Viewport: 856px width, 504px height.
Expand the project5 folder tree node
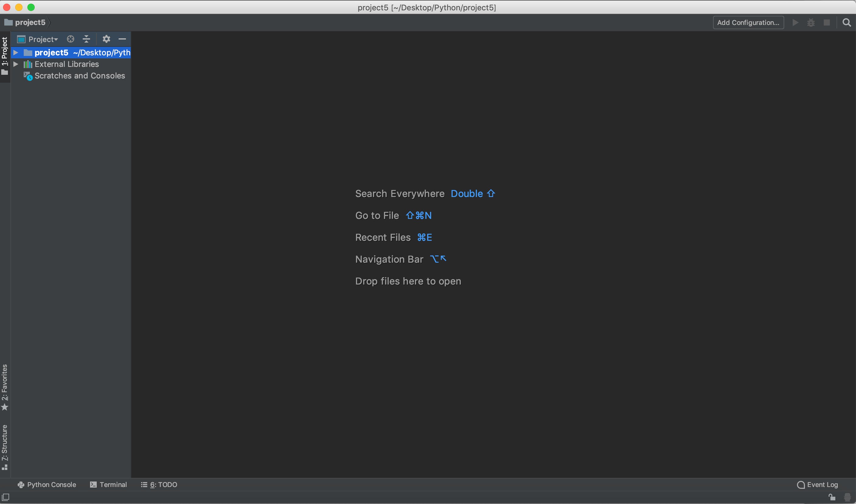pos(16,53)
